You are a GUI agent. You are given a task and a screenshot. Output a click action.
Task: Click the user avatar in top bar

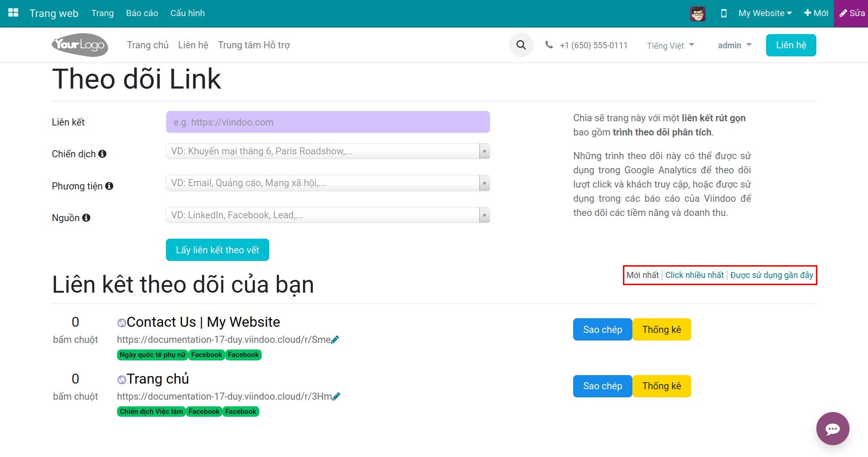(697, 13)
